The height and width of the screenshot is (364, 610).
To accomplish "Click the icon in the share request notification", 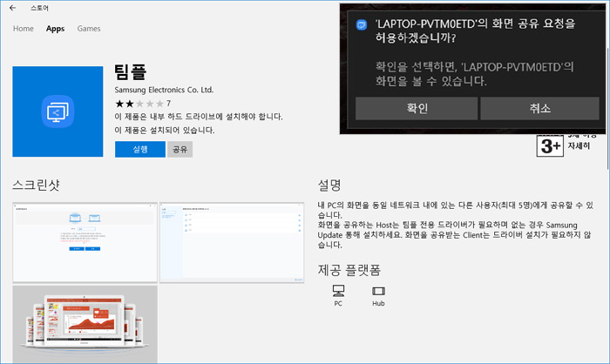I will tap(362, 25).
